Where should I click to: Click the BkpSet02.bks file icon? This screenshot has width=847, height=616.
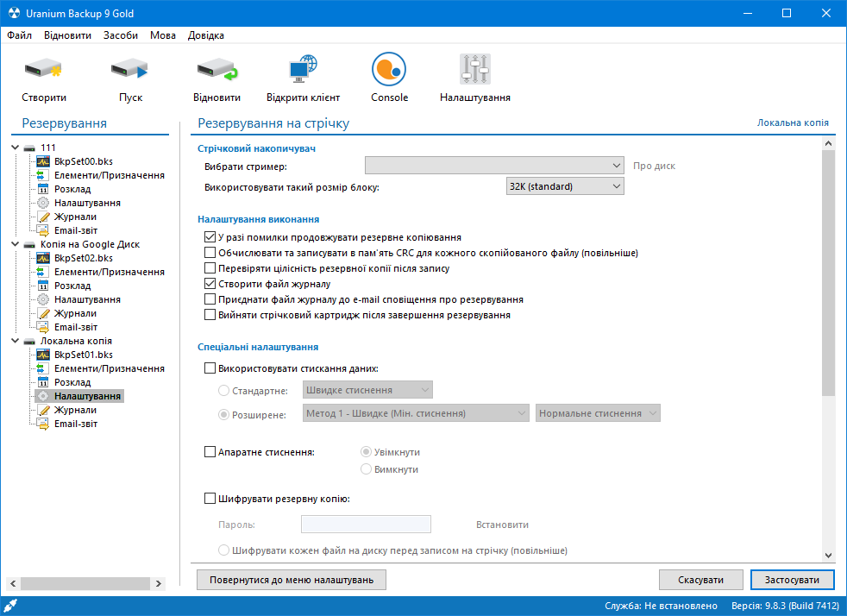pyautogui.click(x=43, y=258)
